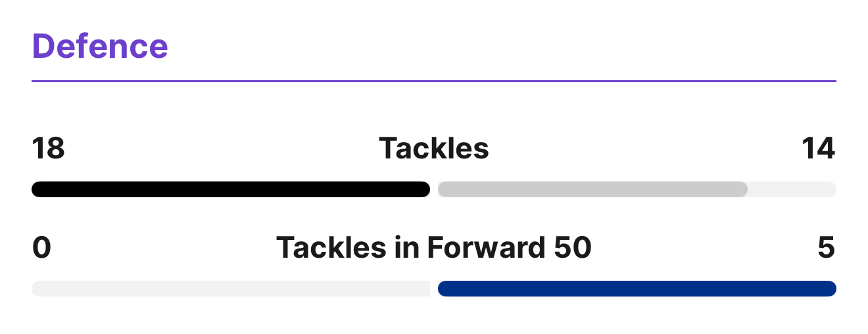Click the empty left Forward 50 bar

(230, 289)
